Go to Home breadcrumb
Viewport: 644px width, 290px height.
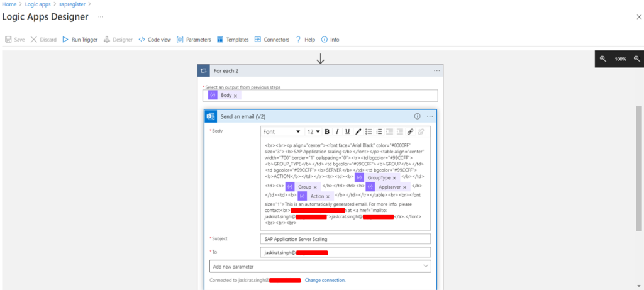(x=9, y=4)
